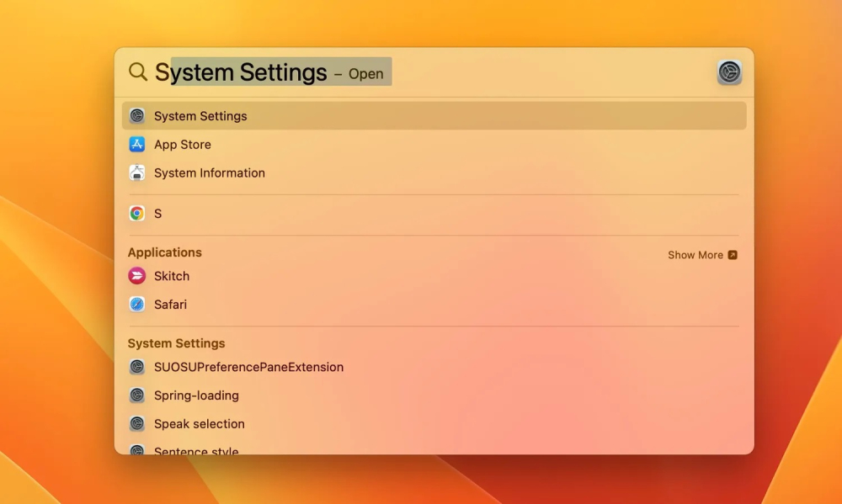Click the App Store icon

(137, 145)
